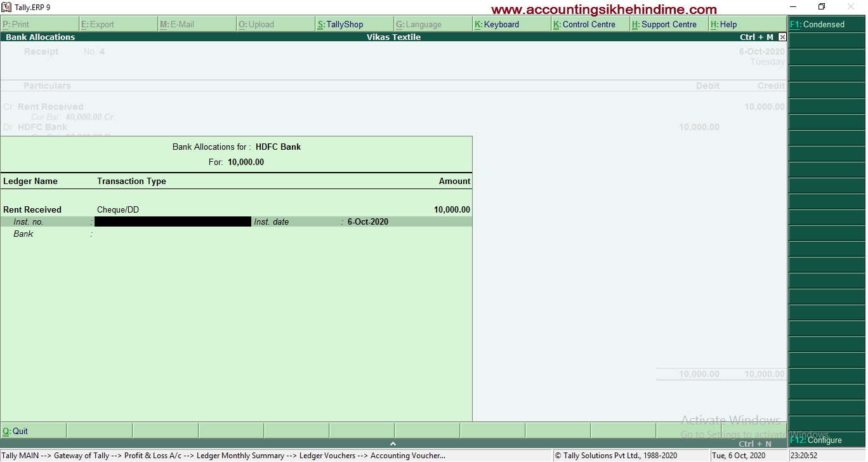
Task: Open the Keyboard option
Action: [x=511, y=24]
